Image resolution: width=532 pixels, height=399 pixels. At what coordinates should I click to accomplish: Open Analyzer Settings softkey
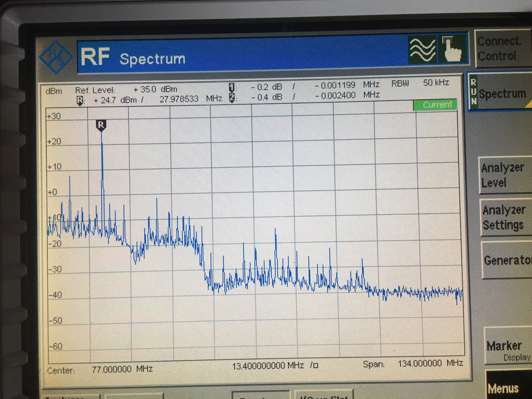pos(506,217)
